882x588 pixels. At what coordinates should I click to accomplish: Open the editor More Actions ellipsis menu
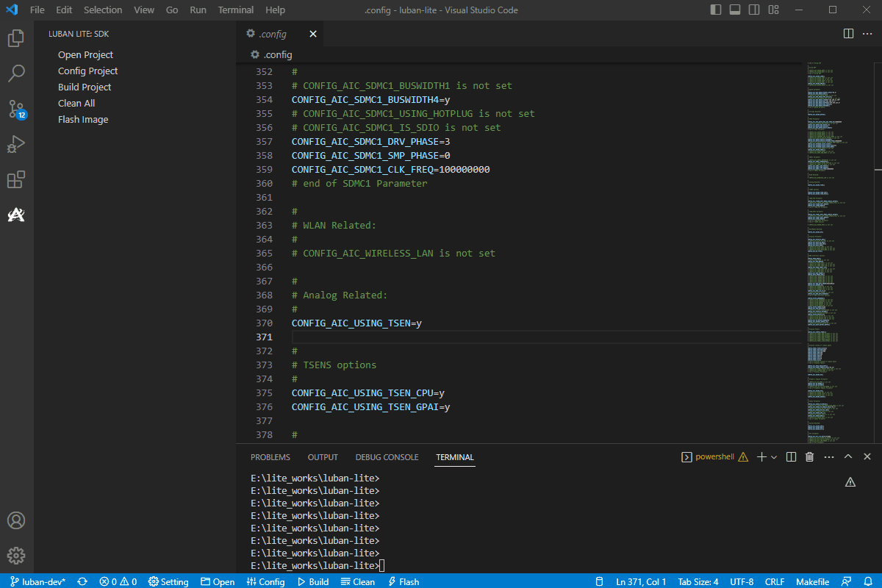tap(867, 34)
